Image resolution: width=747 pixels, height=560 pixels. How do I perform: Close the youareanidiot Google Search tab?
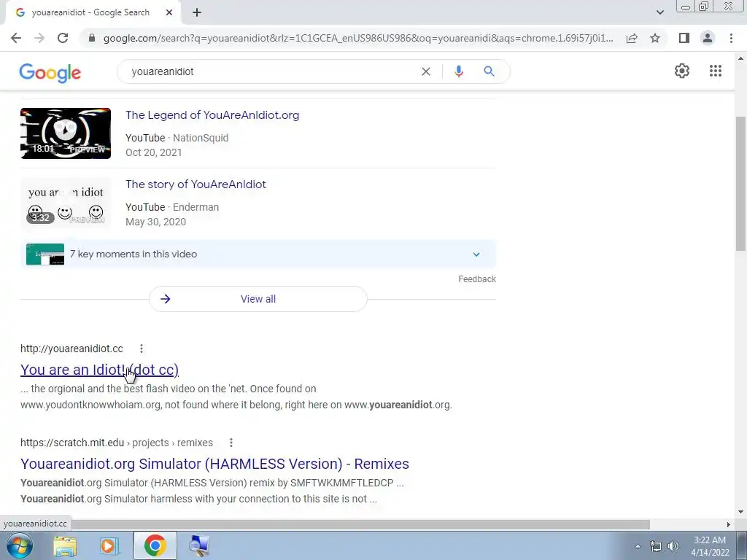pos(169,12)
